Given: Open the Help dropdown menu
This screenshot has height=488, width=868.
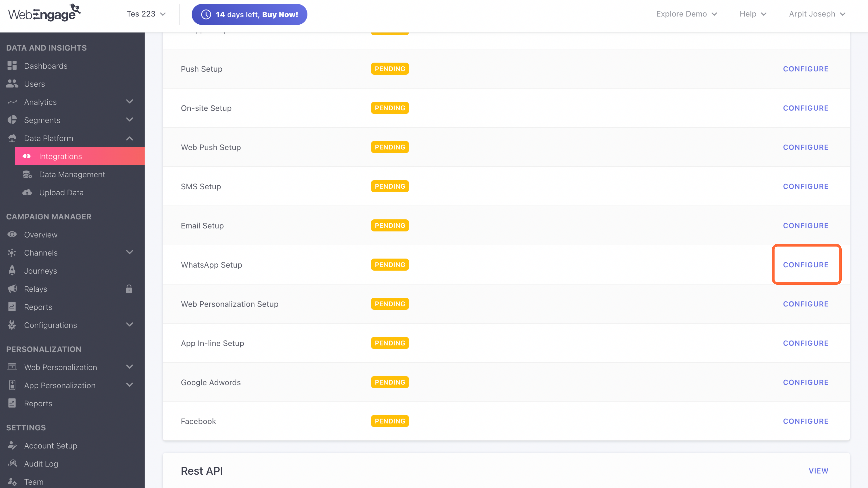Looking at the screenshot, I should (753, 14).
